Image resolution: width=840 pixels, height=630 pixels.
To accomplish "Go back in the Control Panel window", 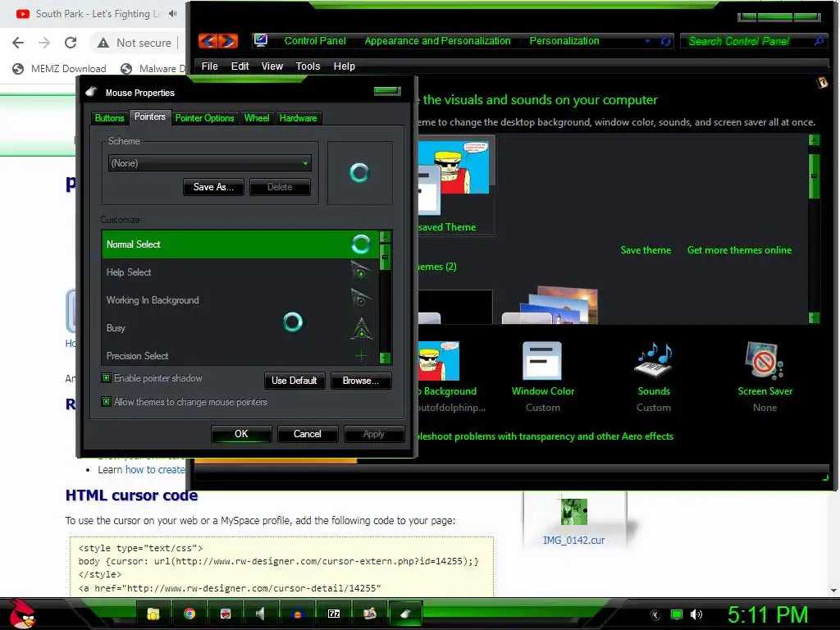I will (208, 41).
